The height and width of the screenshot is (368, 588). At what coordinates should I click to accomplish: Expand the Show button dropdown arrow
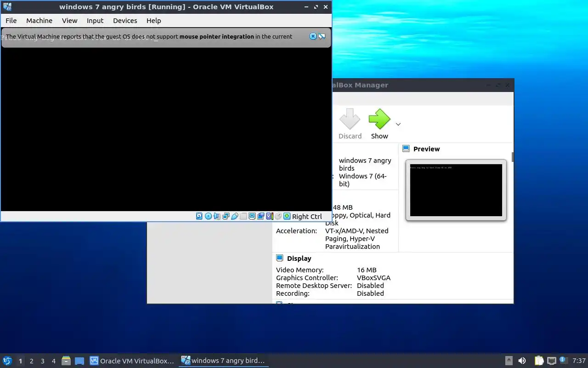pyautogui.click(x=398, y=124)
